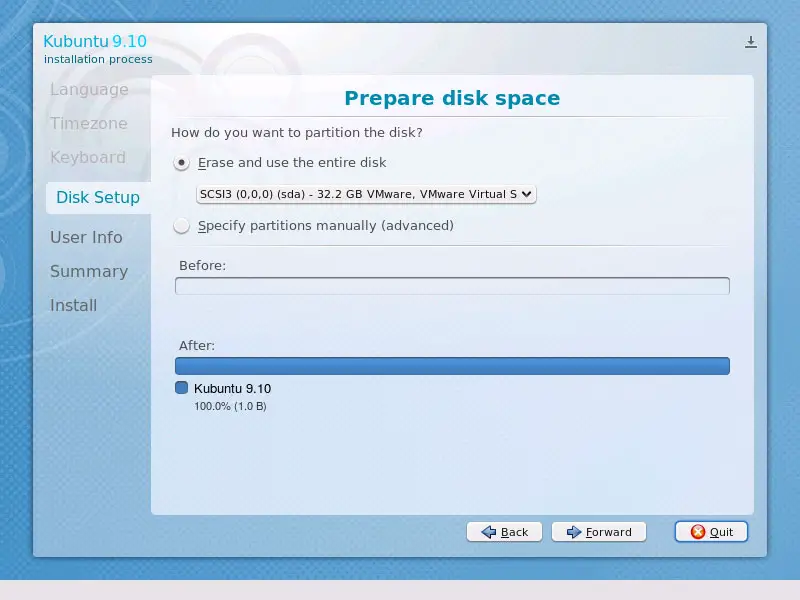This screenshot has width=800, height=600.
Task: Go to the Keyboard step
Action: click(x=88, y=157)
